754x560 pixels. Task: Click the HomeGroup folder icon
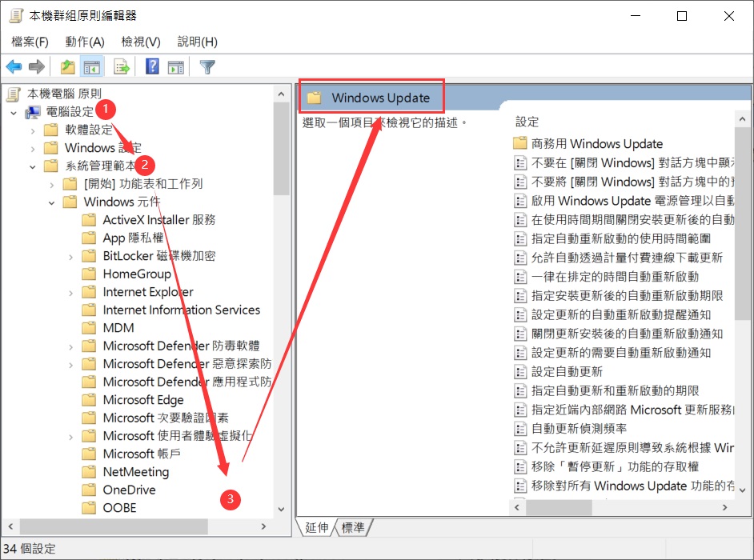click(x=89, y=274)
